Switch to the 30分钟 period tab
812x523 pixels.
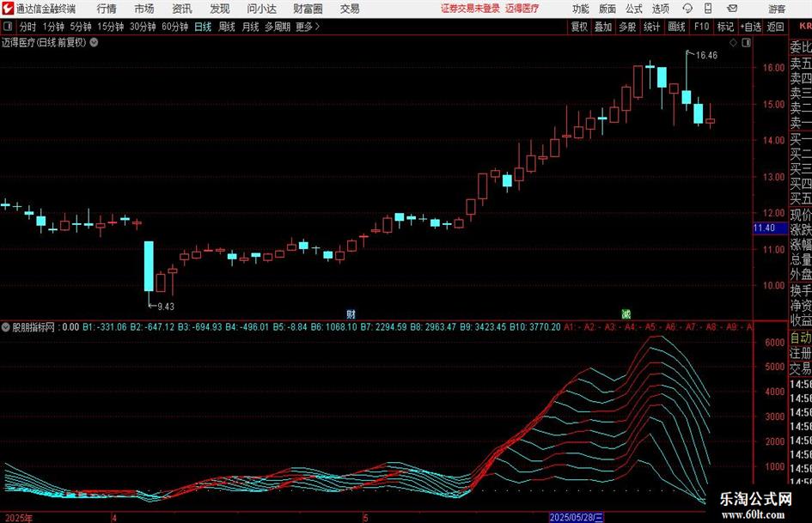tap(143, 27)
